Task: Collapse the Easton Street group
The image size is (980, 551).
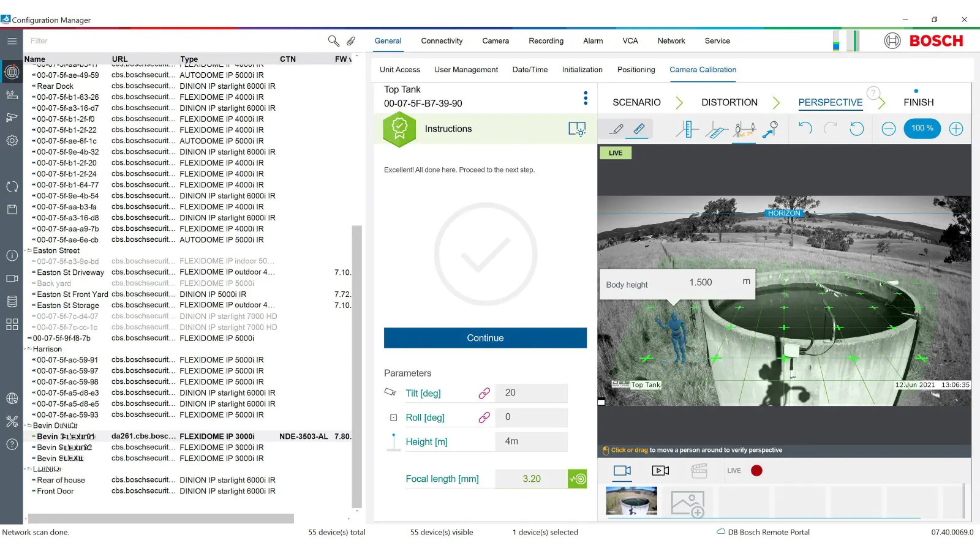Action: (x=26, y=250)
